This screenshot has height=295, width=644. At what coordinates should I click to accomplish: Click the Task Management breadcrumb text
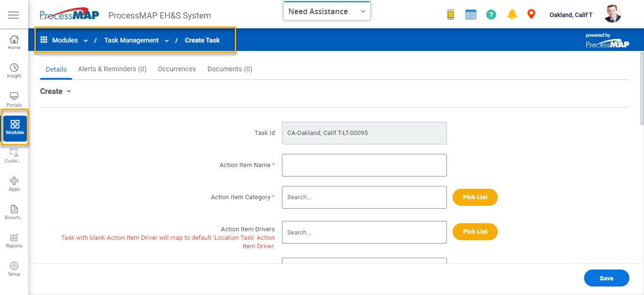coord(132,40)
